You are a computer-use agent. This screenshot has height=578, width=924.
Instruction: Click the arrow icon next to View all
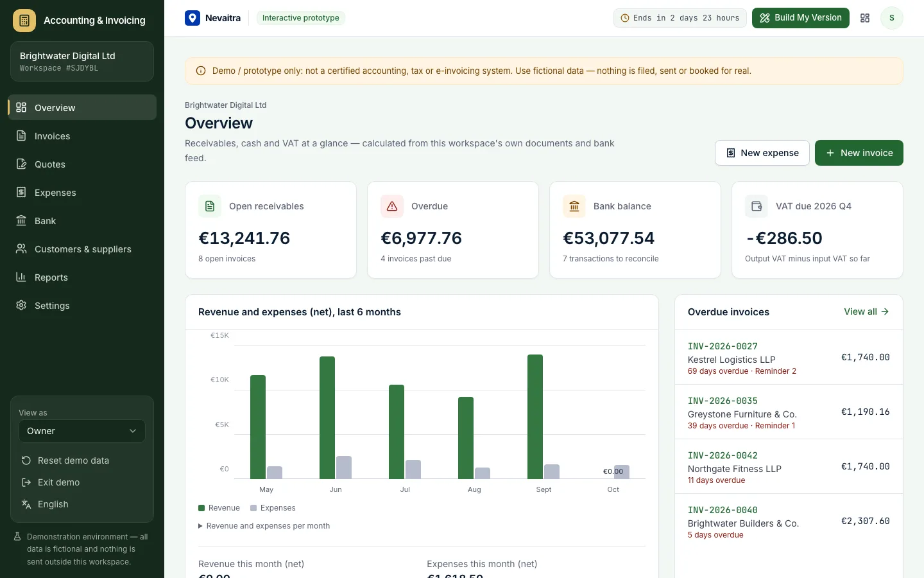(x=885, y=311)
